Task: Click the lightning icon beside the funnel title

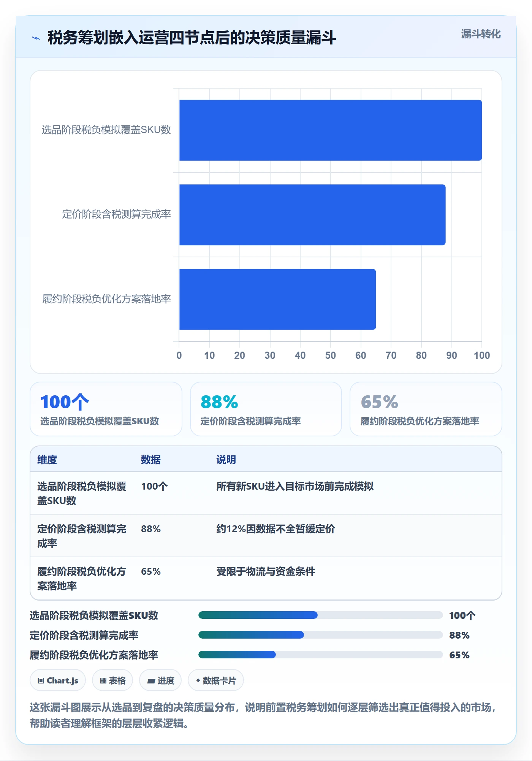Action: click(36, 38)
